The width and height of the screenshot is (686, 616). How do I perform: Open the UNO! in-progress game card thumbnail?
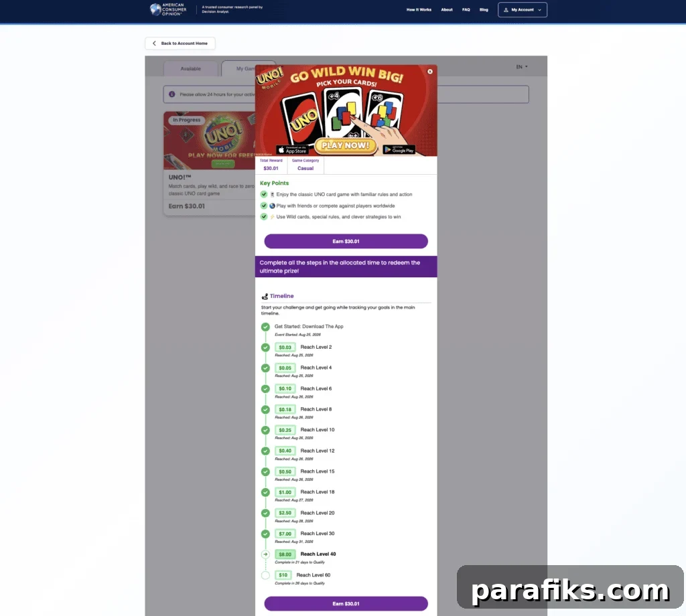point(210,141)
